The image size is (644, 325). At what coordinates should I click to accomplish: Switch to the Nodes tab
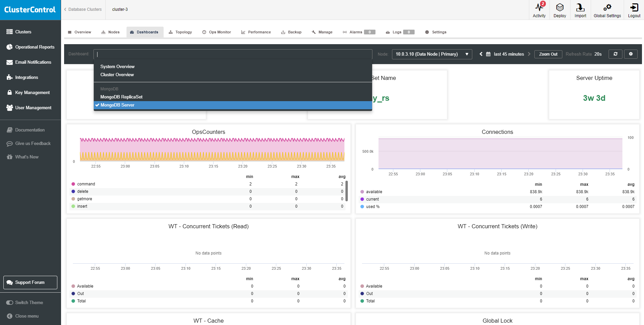point(111,32)
